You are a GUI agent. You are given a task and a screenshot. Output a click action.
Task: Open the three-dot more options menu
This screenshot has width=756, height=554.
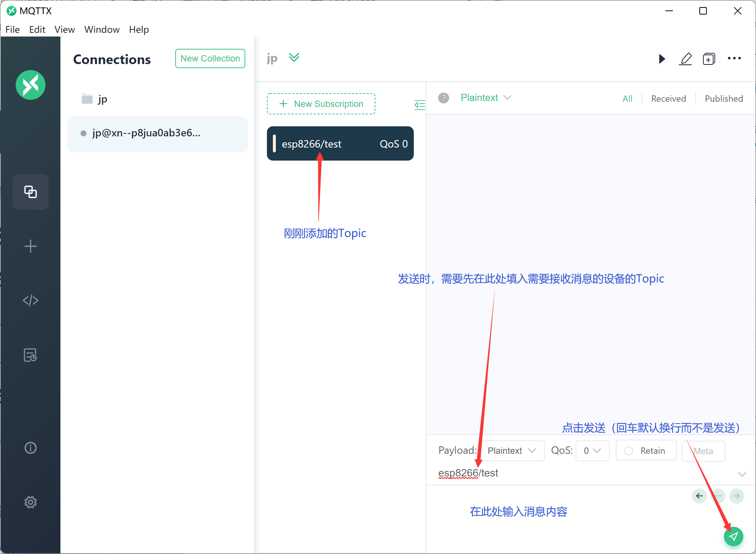tap(734, 58)
